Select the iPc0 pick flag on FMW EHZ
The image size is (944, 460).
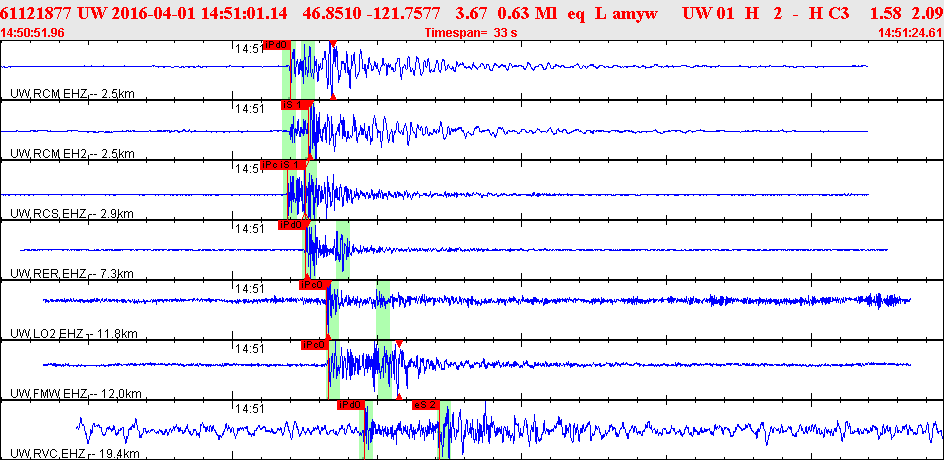(x=315, y=345)
